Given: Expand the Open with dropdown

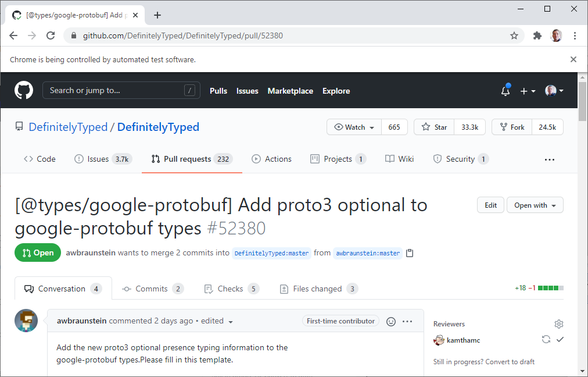Looking at the screenshot, I should tap(535, 205).
